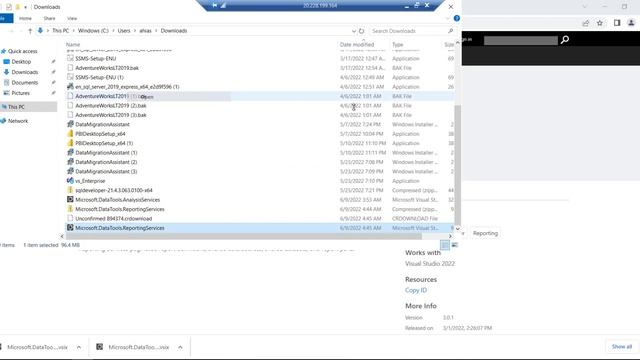Select Downloads in Quick access
The height and width of the screenshot is (360, 640).
point(24,72)
